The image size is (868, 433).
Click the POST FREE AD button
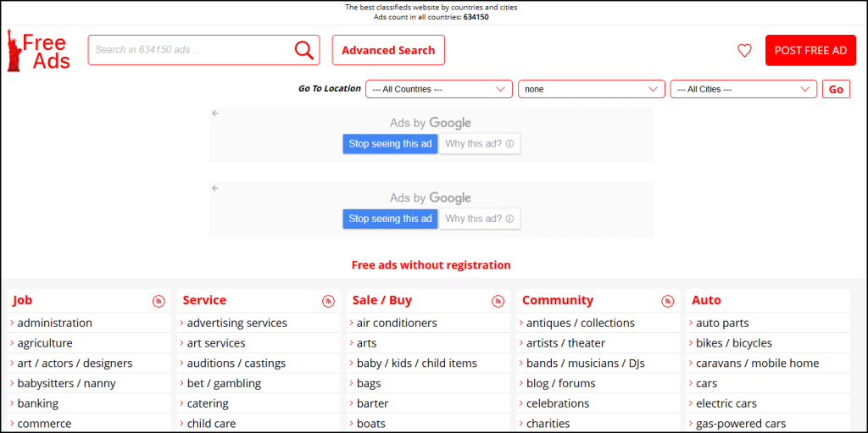coord(810,50)
